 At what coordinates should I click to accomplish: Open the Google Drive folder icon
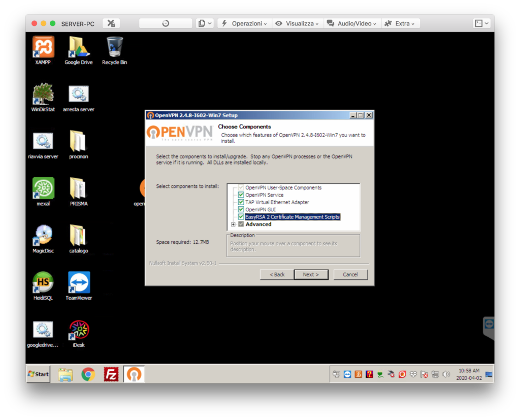click(x=79, y=50)
